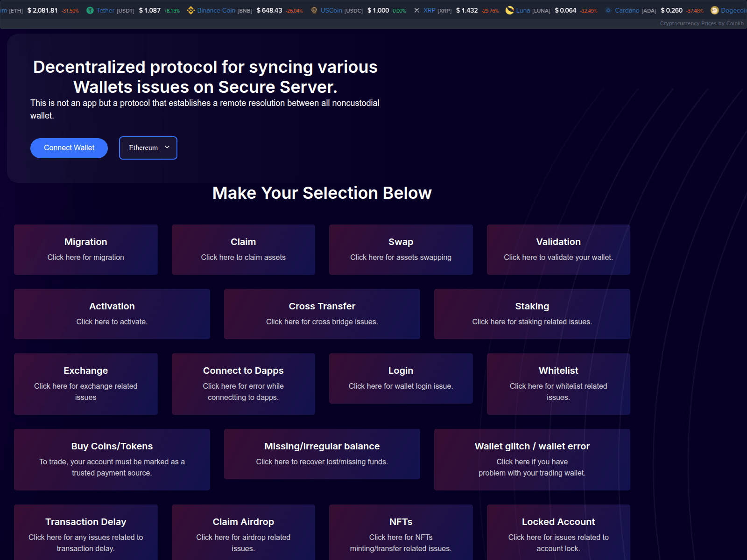Open the Validation wallet card
Viewport: 747px width, 560px height.
[x=558, y=249]
